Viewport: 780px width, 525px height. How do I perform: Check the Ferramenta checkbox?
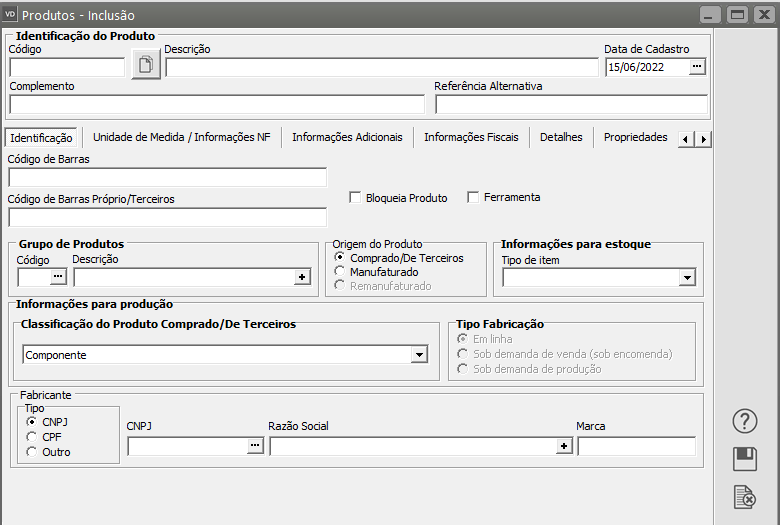coord(474,198)
